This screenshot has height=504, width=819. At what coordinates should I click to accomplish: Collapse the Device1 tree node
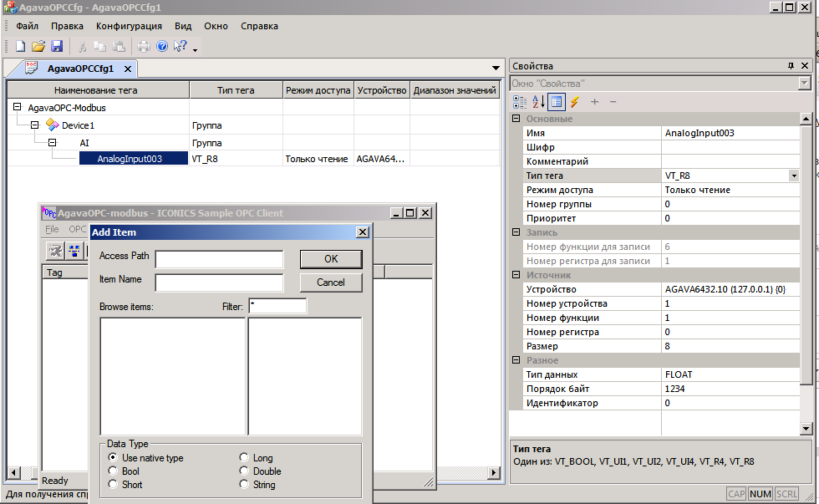pyautogui.click(x=34, y=125)
